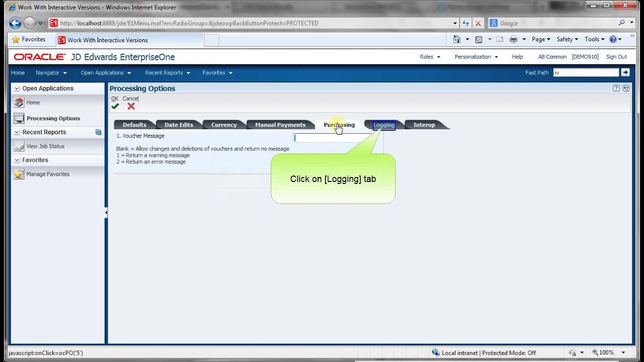Image resolution: width=644 pixels, height=362 pixels.
Task: Click in the Fast Path text field
Action: 586,72
